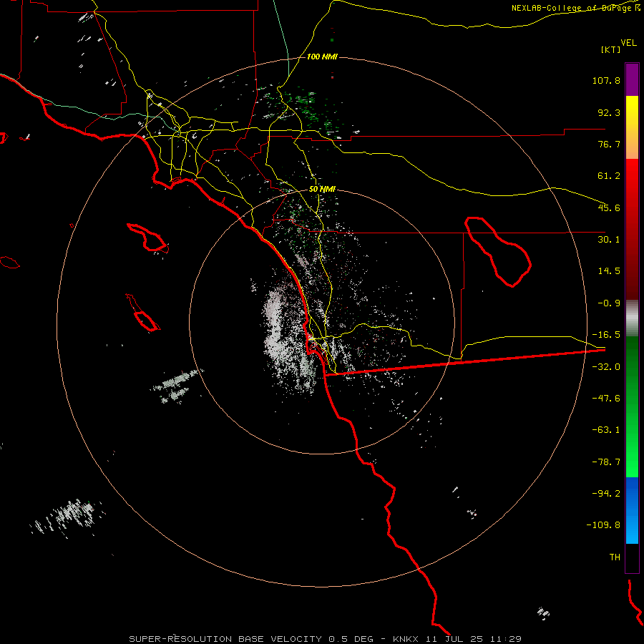The image size is (644, 644).
Task: Select the -47.6 scale value
Action: click(x=606, y=399)
